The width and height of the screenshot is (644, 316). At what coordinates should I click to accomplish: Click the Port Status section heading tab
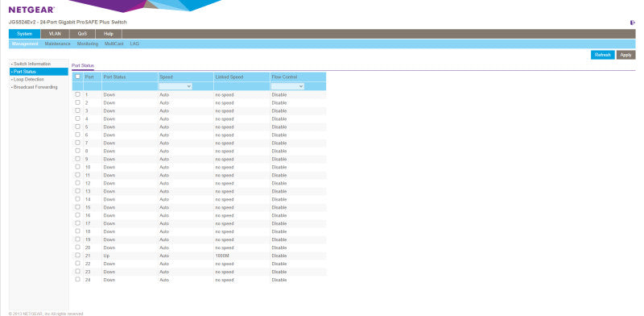pos(83,66)
